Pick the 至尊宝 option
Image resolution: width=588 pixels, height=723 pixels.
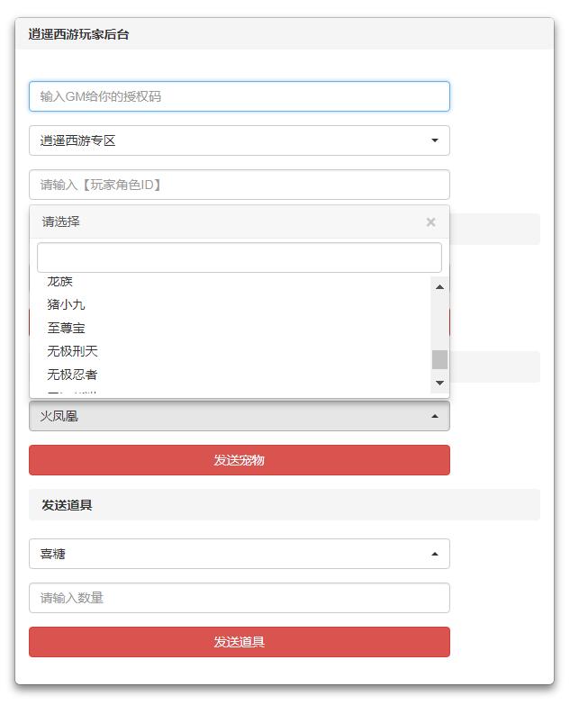[x=67, y=329]
